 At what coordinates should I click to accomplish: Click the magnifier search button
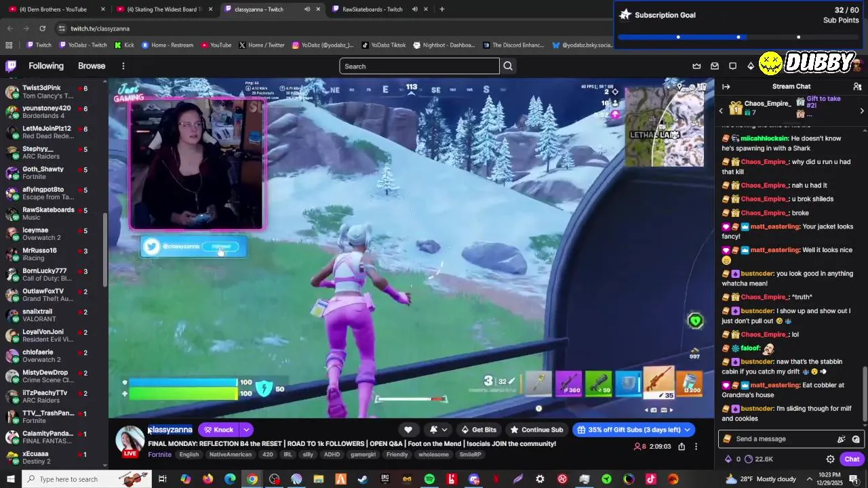(x=508, y=66)
